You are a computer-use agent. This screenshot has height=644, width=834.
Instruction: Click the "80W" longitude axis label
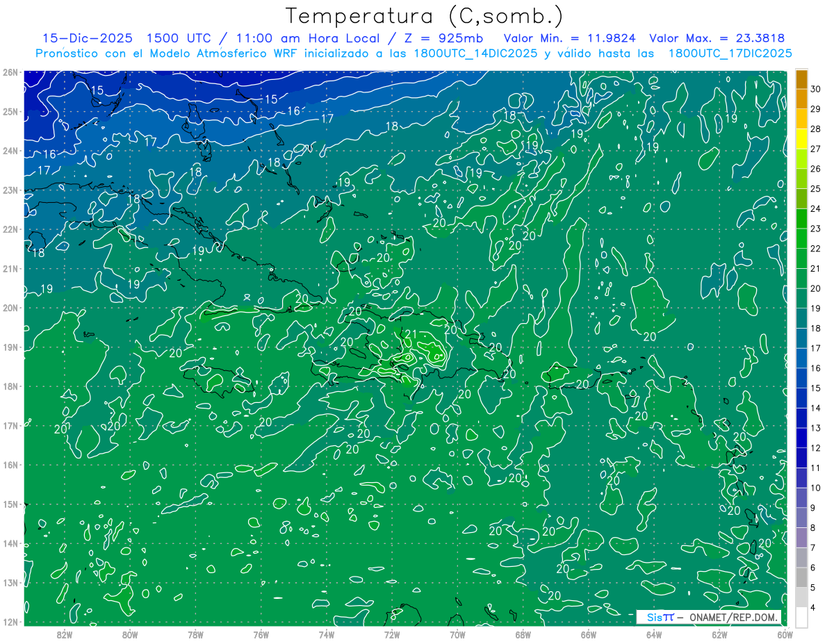pos(130,634)
